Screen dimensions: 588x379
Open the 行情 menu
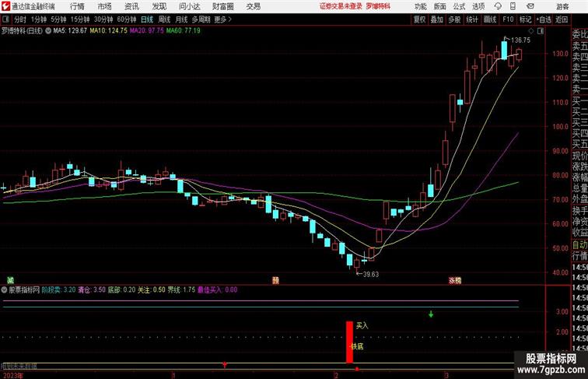pyautogui.click(x=77, y=6)
